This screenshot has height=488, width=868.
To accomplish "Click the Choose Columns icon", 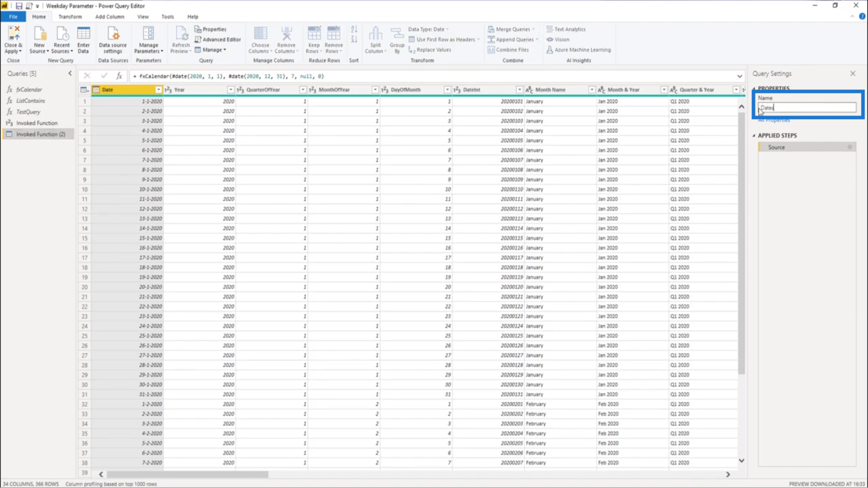I will [260, 40].
